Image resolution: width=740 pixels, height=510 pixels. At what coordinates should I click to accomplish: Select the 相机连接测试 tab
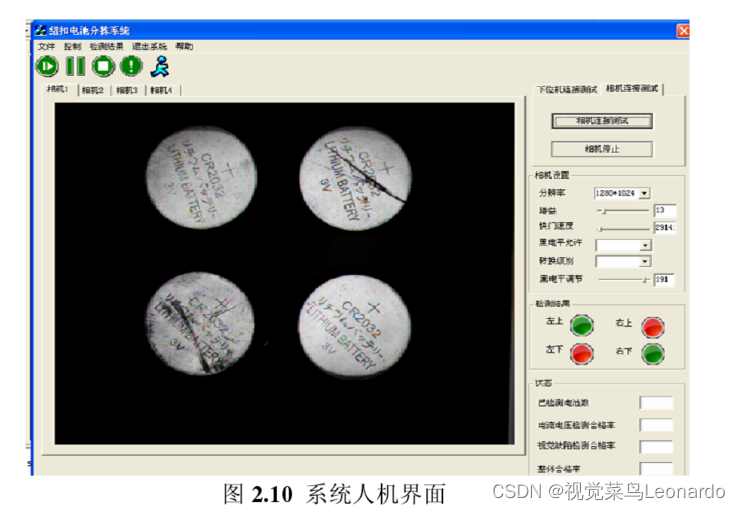(632, 88)
